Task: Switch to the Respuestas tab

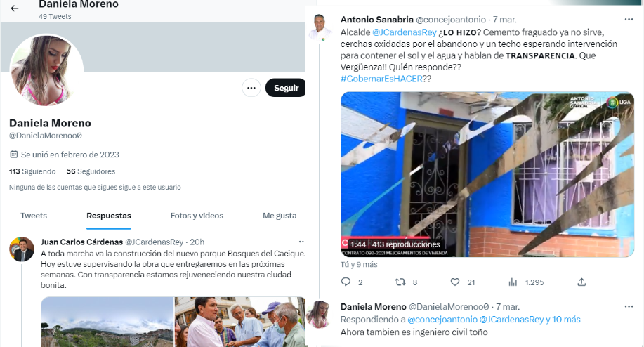Action: 109,216
